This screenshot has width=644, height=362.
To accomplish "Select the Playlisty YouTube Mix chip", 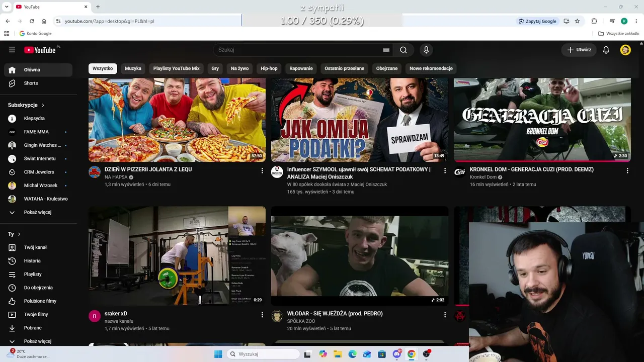I will pyautogui.click(x=177, y=68).
